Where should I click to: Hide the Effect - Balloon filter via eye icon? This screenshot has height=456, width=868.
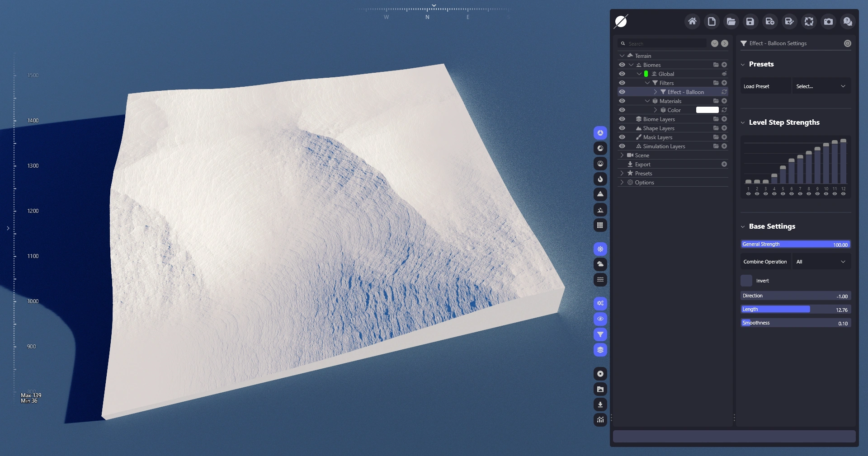coord(622,92)
